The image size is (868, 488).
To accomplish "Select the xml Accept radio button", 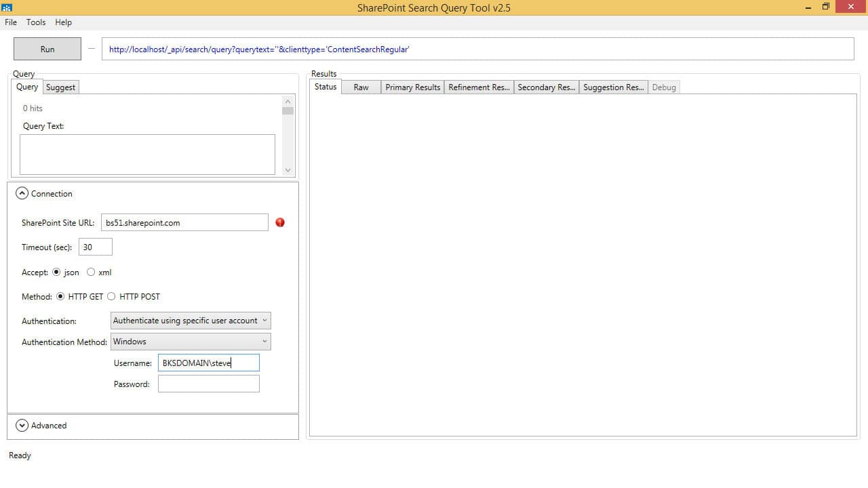I will (91, 272).
